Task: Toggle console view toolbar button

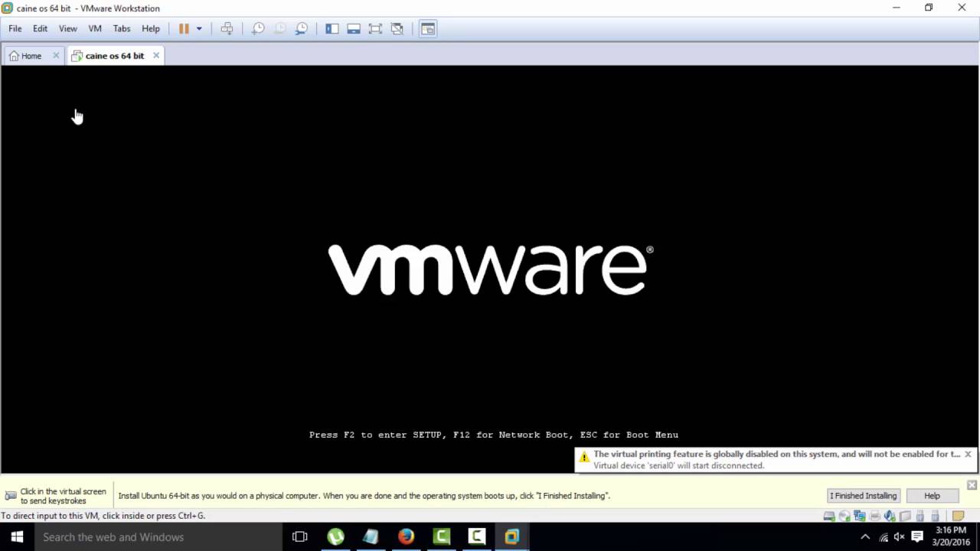Action: pyautogui.click(x=428, y=28)
